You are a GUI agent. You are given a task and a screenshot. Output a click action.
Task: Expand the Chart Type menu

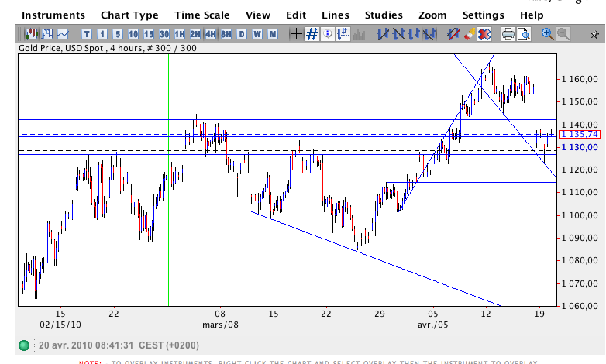129,15
